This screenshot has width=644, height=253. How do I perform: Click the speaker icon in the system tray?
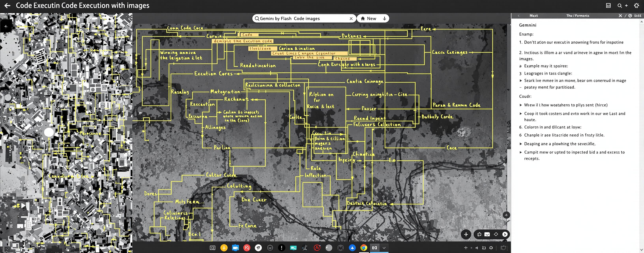click(476, 248)
